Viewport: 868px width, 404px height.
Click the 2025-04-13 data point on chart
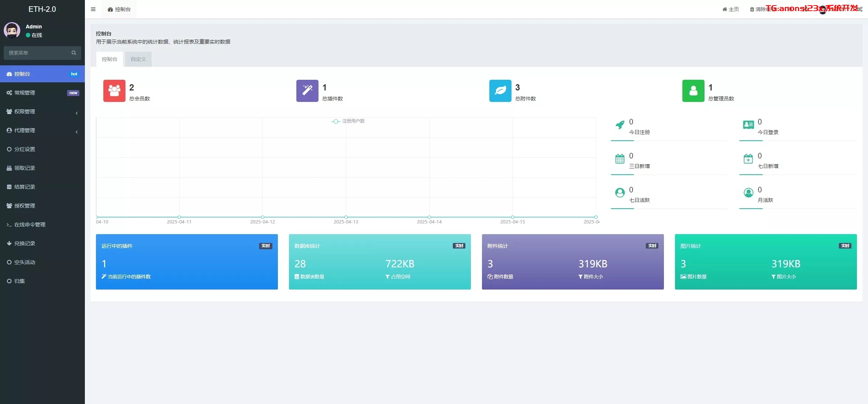tap(346, 217)
